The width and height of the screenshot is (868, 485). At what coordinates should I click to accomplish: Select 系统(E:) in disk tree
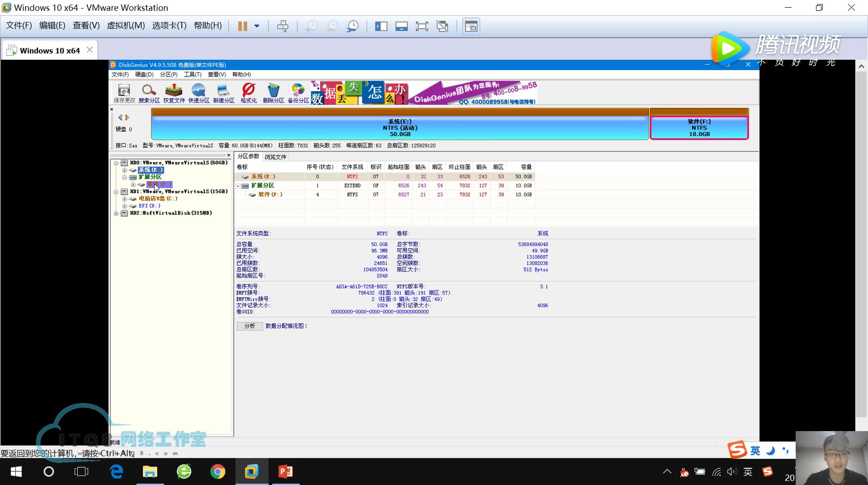pyautogui.click(x=151, y=170)
